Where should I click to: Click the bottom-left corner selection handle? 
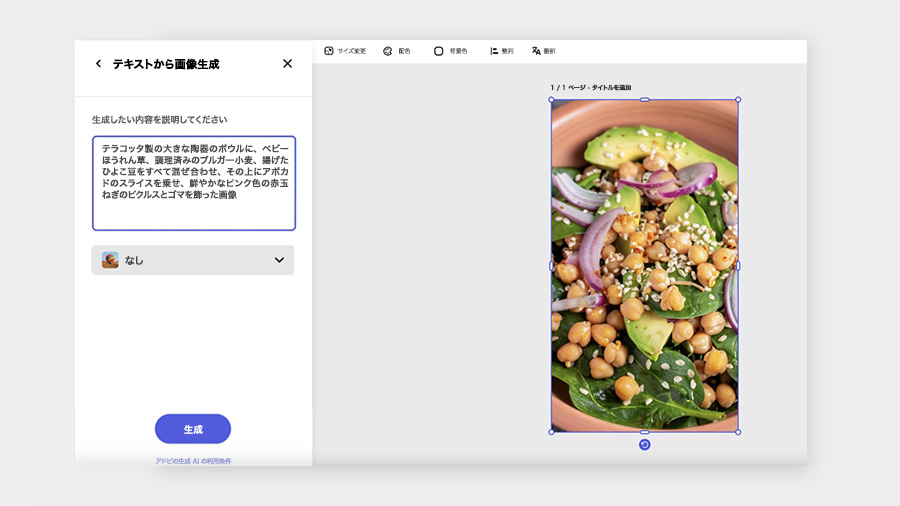click(x=552, y=432)
